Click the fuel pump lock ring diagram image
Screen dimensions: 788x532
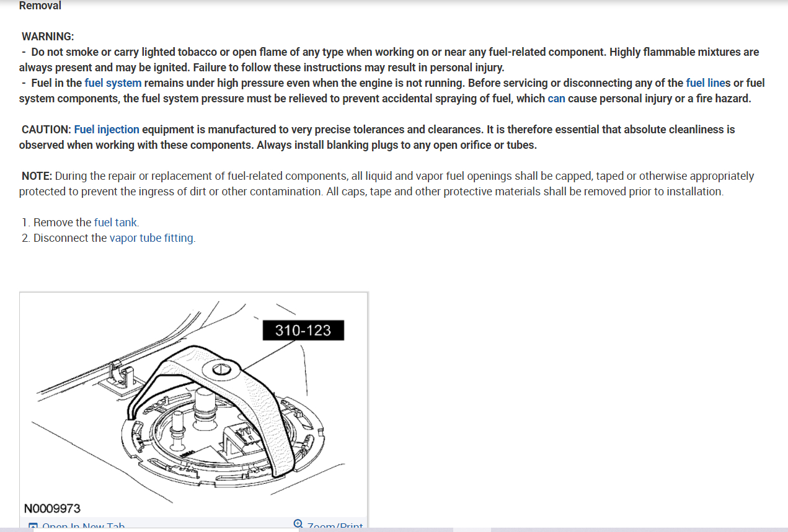[193, 405]
